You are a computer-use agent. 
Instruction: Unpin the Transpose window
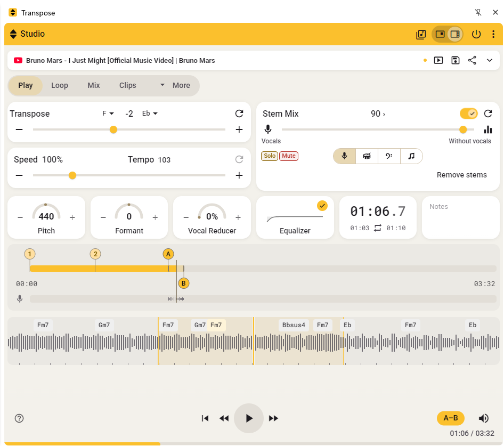click(x=478, y=13)
